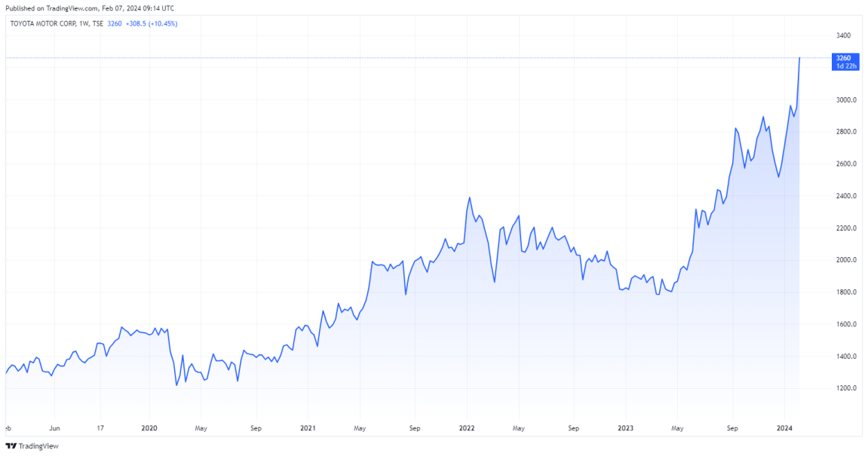Image resolution: width=868 pixels, height=456 pixels.
Task: Select the 2022 time axis label
Action: pos(466,427)
